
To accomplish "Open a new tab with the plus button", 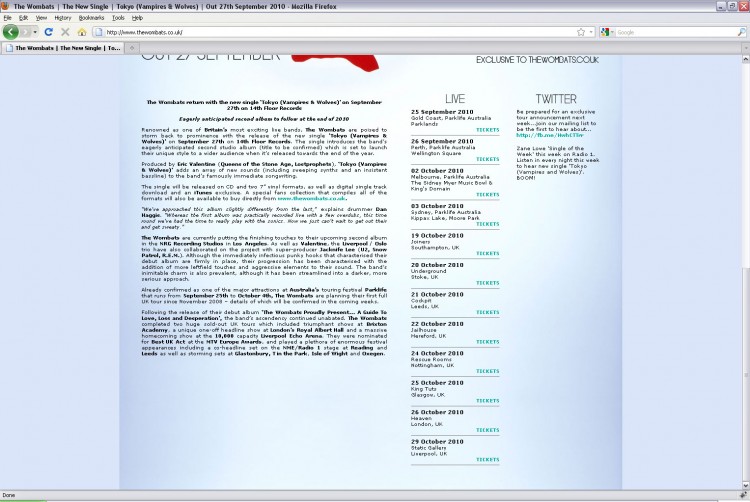I will (132, 47).
